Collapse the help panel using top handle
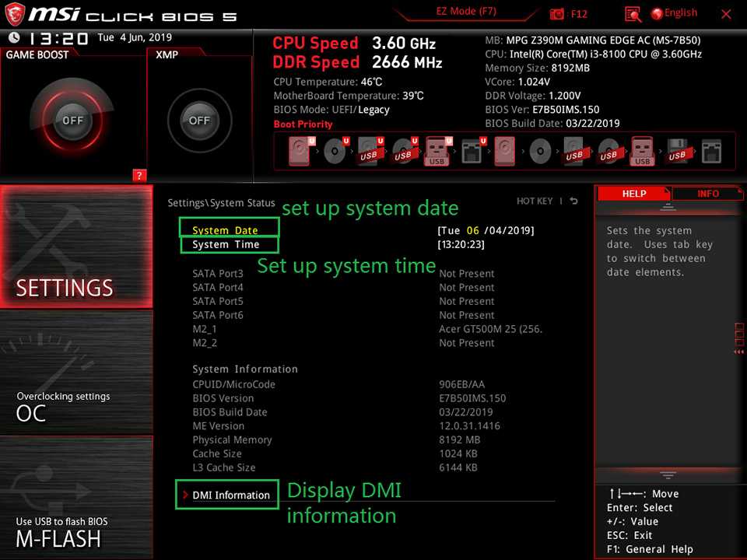 [667, 208]
